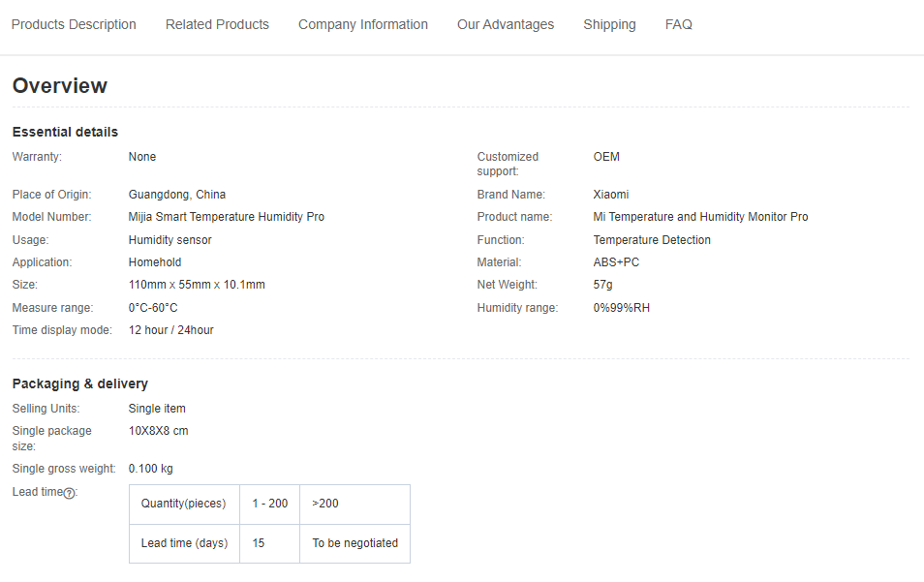
Task: Switch to the Related Products tab
Action: 217,25
